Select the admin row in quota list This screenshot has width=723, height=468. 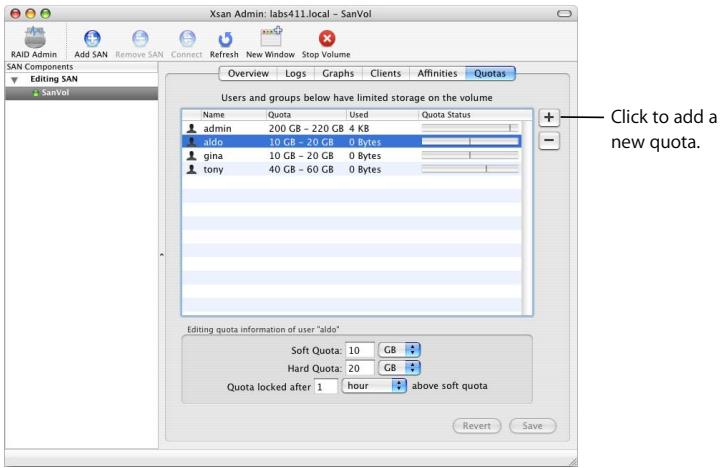point(352,128)
